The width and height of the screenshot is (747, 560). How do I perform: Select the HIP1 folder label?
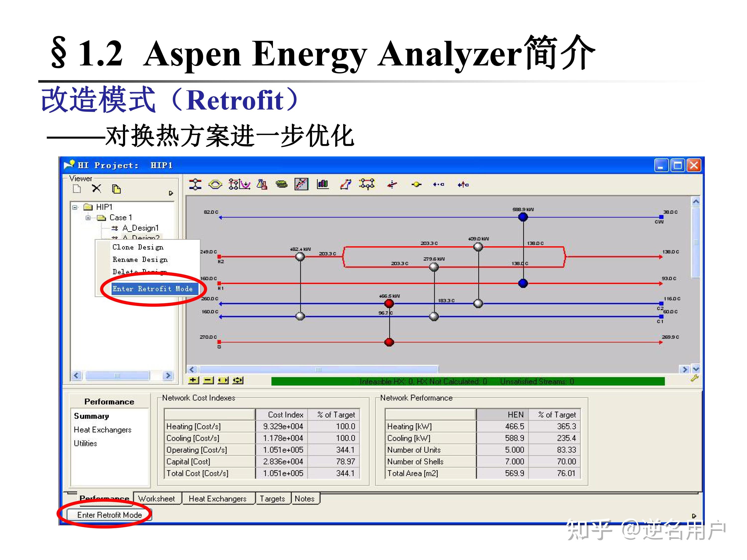tap(104, 207)
